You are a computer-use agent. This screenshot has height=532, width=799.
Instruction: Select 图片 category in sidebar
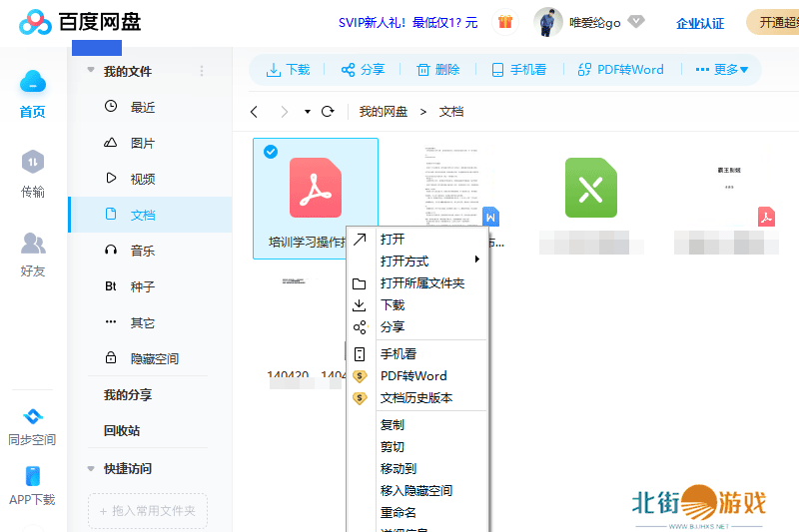[143, 143]
